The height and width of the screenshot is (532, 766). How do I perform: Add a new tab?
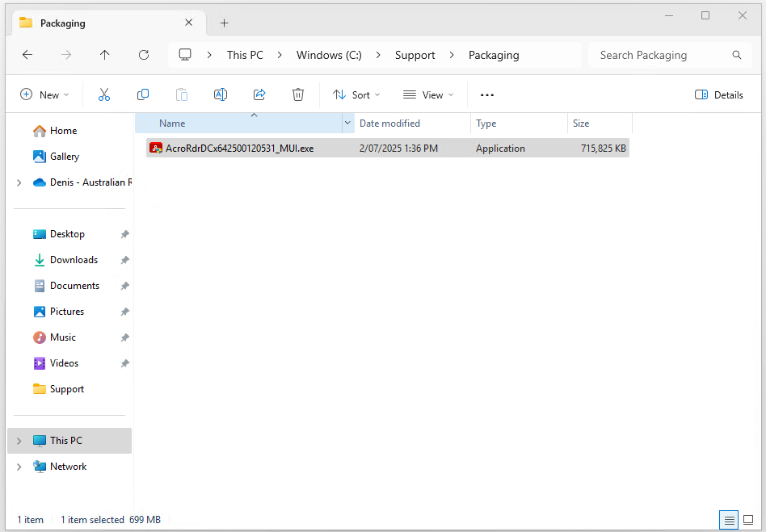click(x=225, y=23)
